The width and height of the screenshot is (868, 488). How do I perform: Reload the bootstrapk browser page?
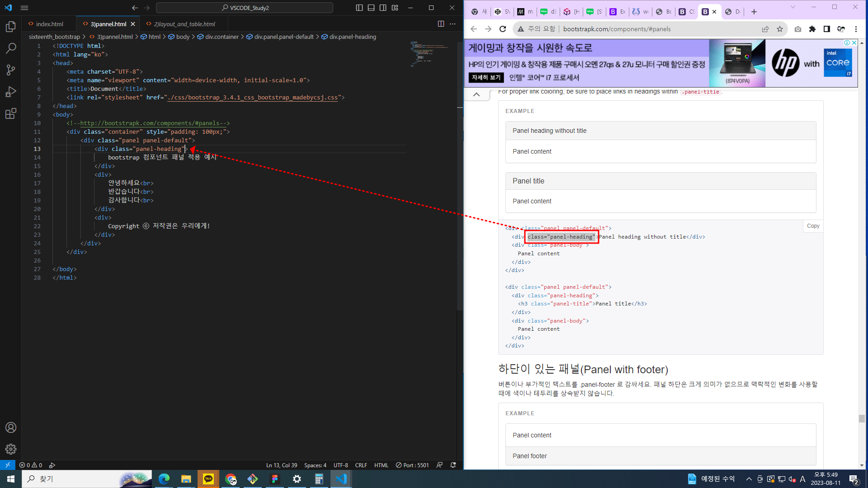[503, 29]
